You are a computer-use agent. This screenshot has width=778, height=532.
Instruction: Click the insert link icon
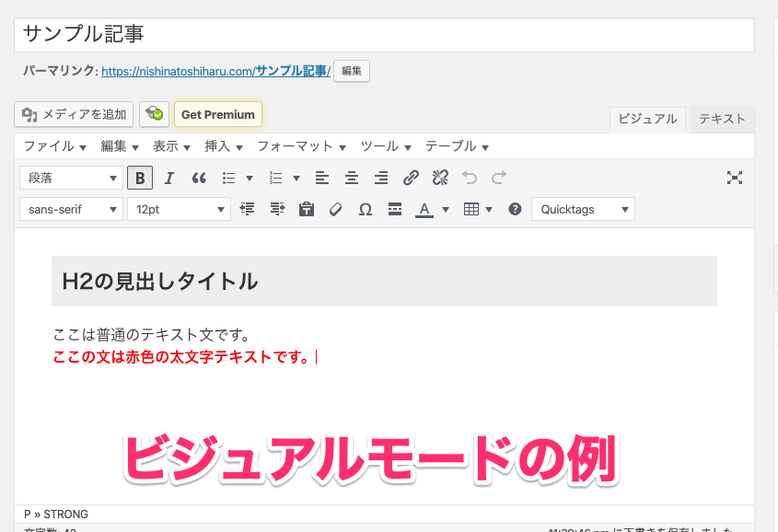pyautogui.click(x=412, y=178)
